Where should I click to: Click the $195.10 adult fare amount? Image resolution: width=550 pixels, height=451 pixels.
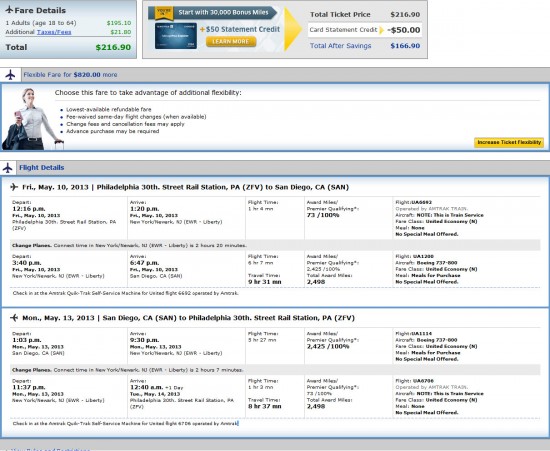pos(119,23)
